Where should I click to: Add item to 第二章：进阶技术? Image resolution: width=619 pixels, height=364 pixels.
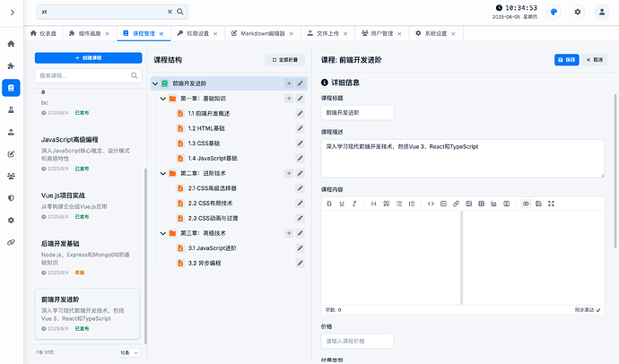tap(289, 174)
